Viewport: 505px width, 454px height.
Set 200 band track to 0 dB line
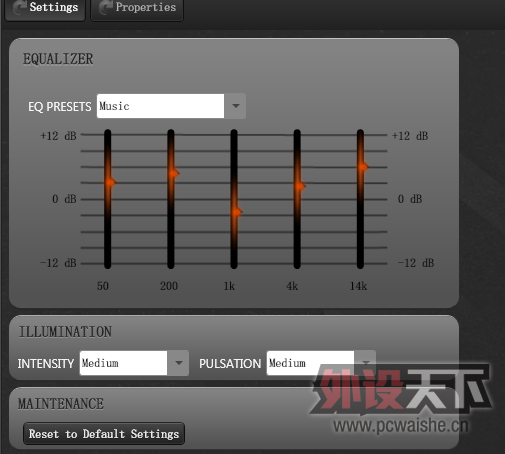(171, 199)
